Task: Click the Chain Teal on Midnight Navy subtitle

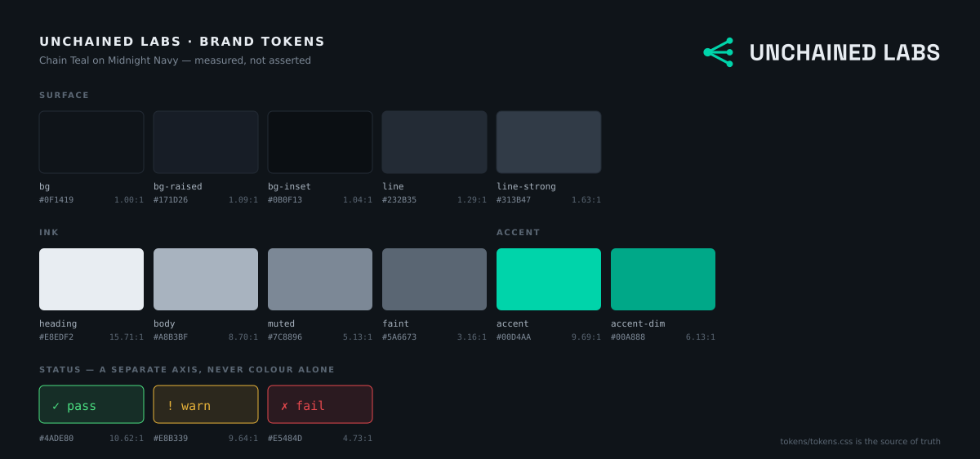Action: [175, 60]
